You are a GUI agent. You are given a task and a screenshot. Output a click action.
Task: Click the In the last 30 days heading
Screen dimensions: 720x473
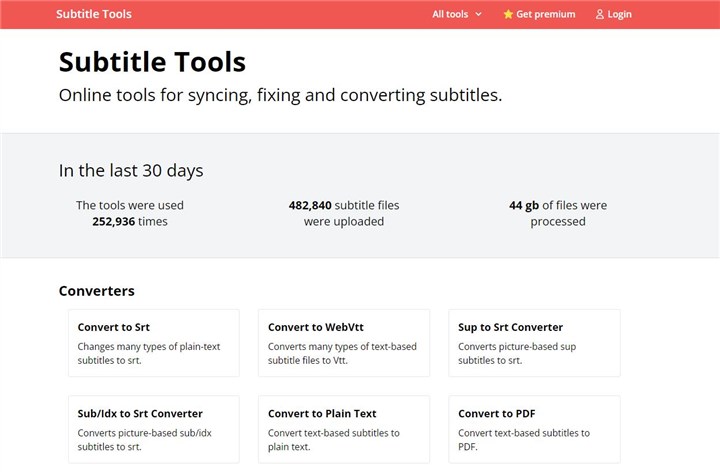(131, 171)
